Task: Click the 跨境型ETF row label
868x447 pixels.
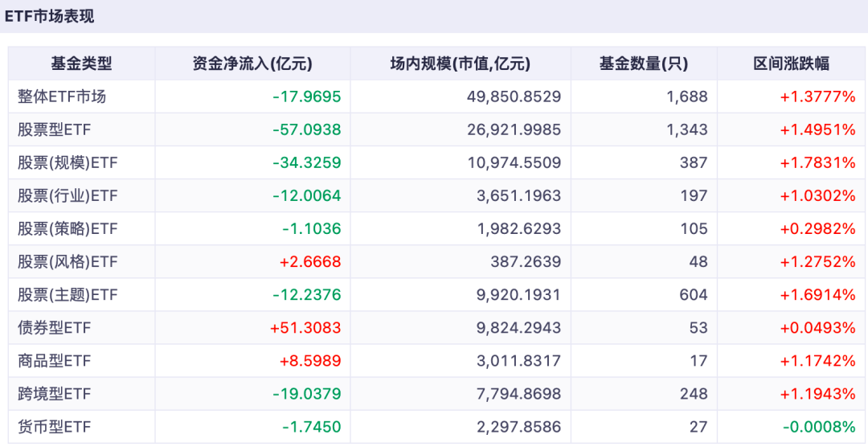Action: pyautogui.click(x=55, y=394)
